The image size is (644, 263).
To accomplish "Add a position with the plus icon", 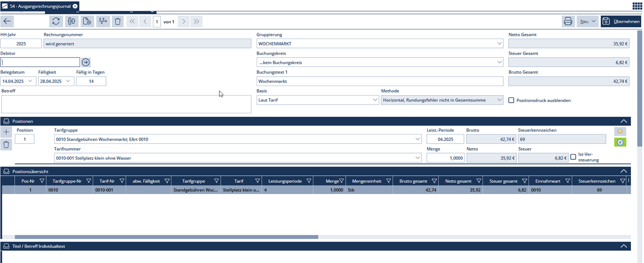I will [6, 132].
